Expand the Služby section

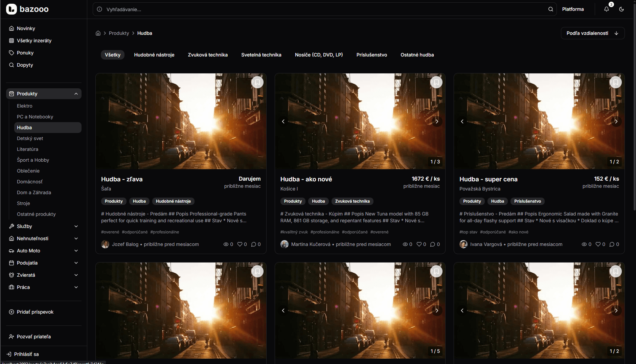tap(44, 226)
